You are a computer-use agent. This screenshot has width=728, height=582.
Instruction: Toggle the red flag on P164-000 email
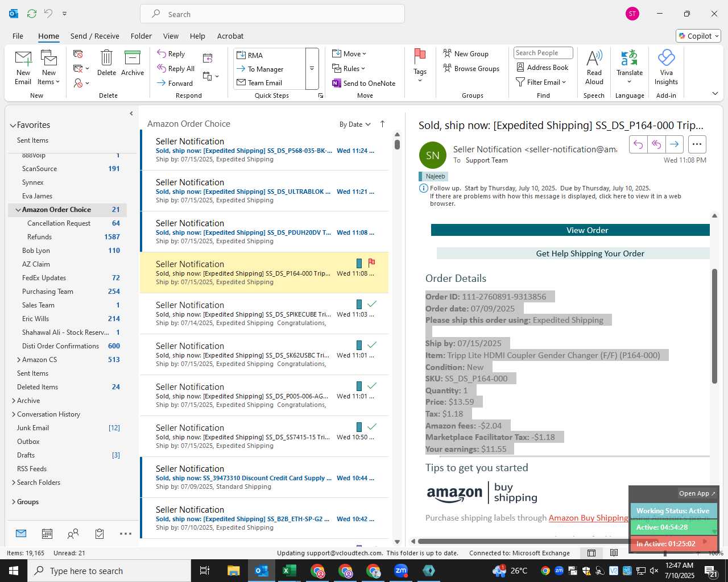(x=371, y=263)
